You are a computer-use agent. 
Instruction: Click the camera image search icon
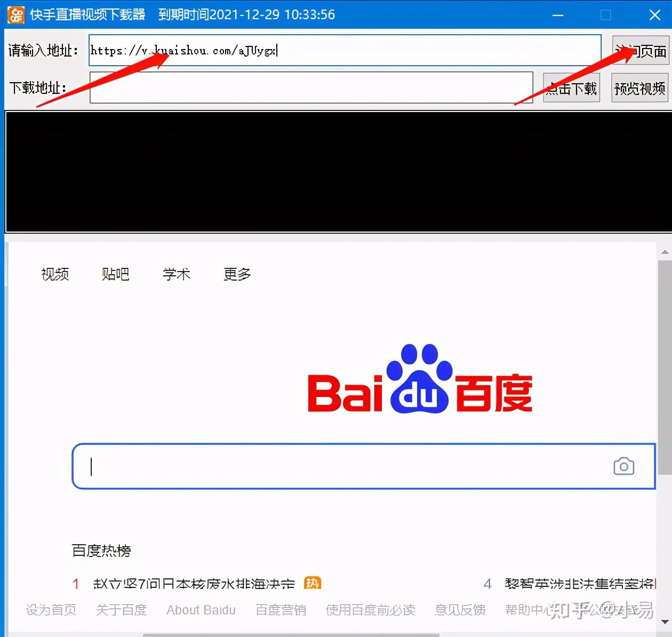click(623, 466)
